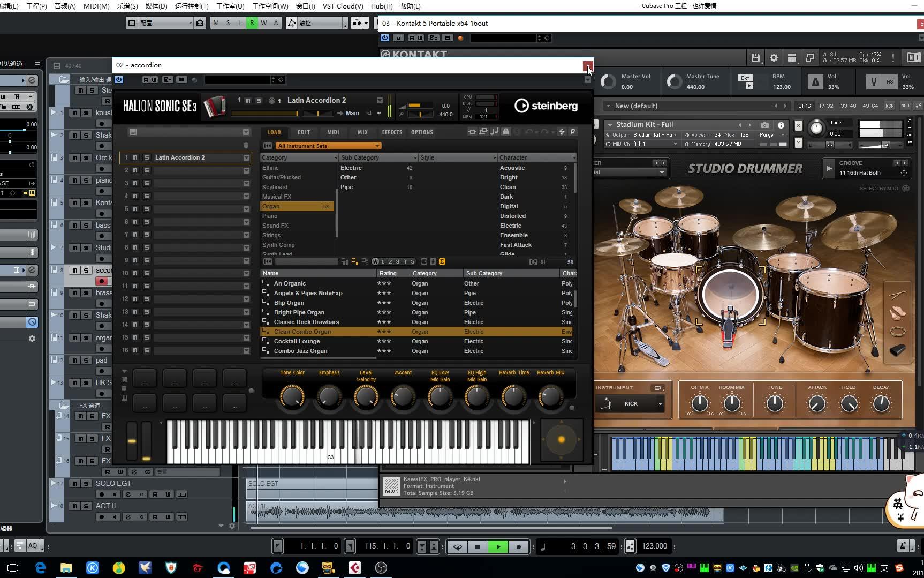Switch to HALion OPTIONS tab

pos(422,132)
